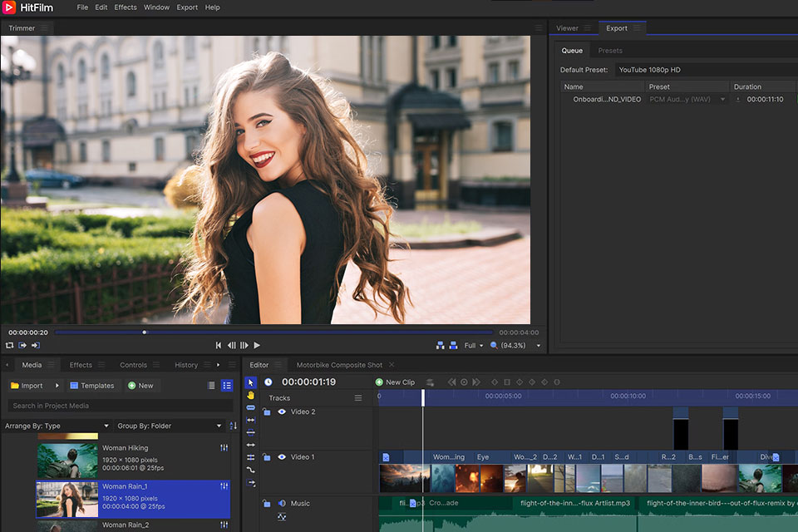Click the New button in Media panel
Viewport: 798px width, 532px height.
point(140,386)
